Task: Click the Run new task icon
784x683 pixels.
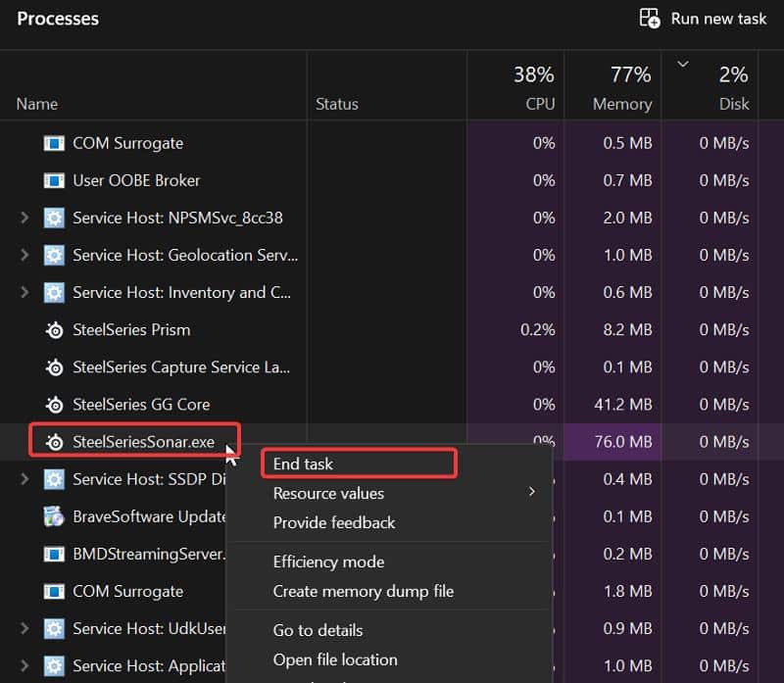Action: click(650, 19)
